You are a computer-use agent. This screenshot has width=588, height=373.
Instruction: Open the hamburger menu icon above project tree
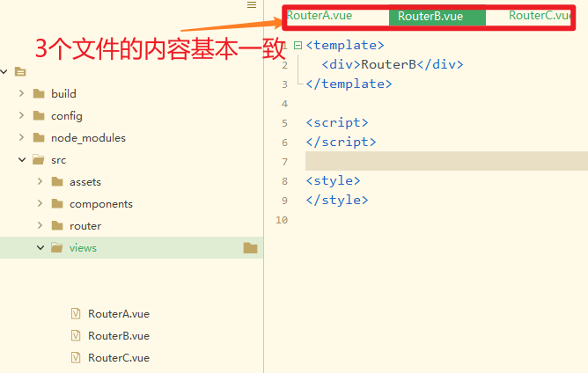[252, 5]
